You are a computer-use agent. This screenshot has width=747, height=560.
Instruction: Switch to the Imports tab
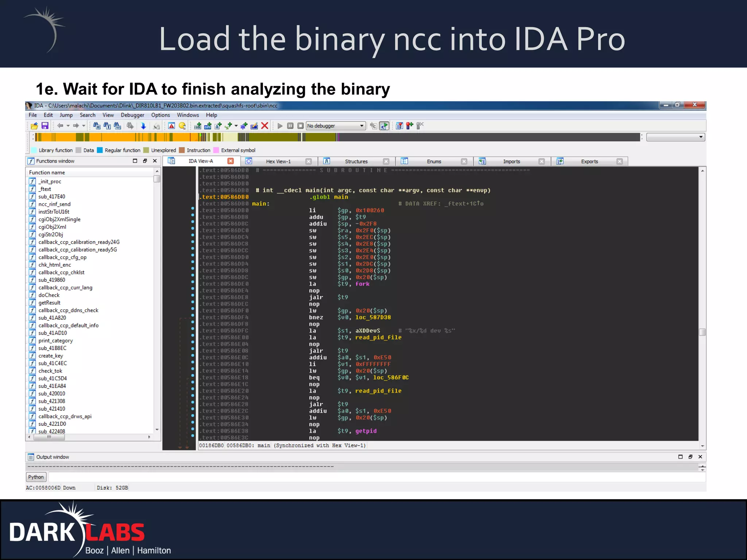[512, 162]
